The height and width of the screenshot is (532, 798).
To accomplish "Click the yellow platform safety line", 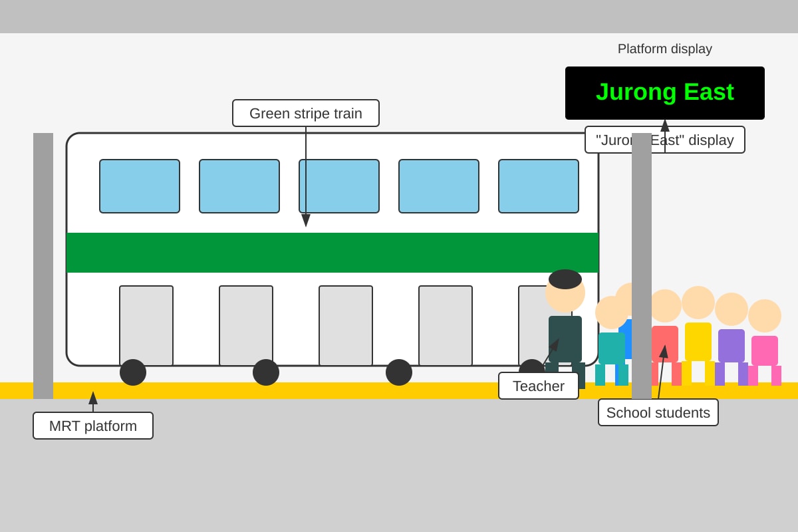I will pyautogui.click(x=399, y=390).
